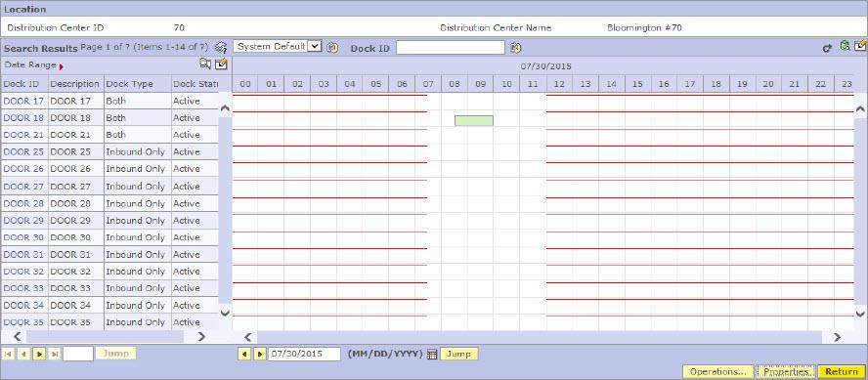Click the Bloomington #70 center name
This screenshot has width=868, height=380.
point(645,27)
